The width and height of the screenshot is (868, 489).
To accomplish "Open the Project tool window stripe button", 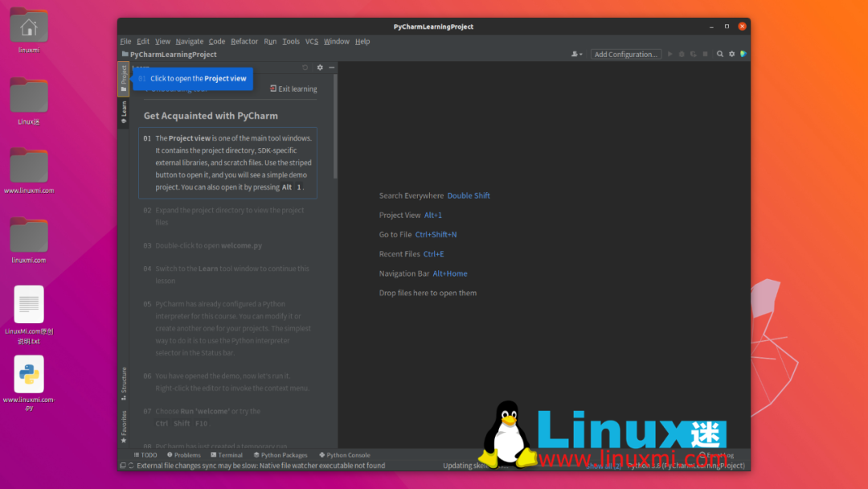I will pos(124,78).
